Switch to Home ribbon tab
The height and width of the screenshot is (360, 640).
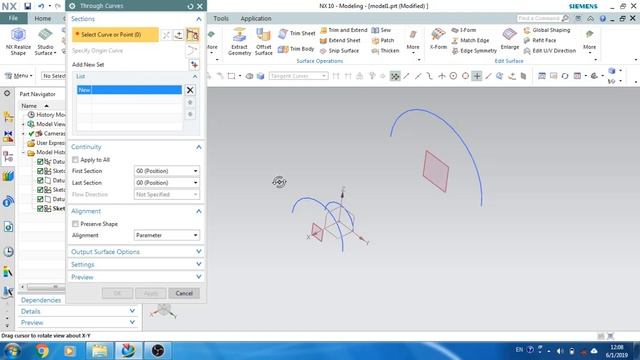coord(42,19)
